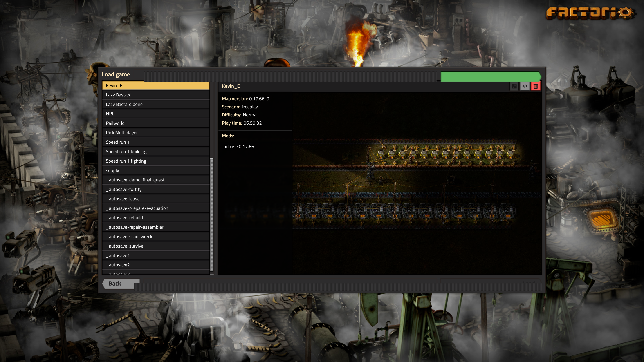
Task: Pick the supply save entry
Action: [156, 170]
